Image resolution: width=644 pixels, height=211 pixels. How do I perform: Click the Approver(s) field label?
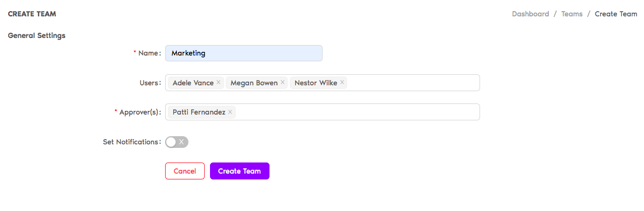tap(139, 112)
